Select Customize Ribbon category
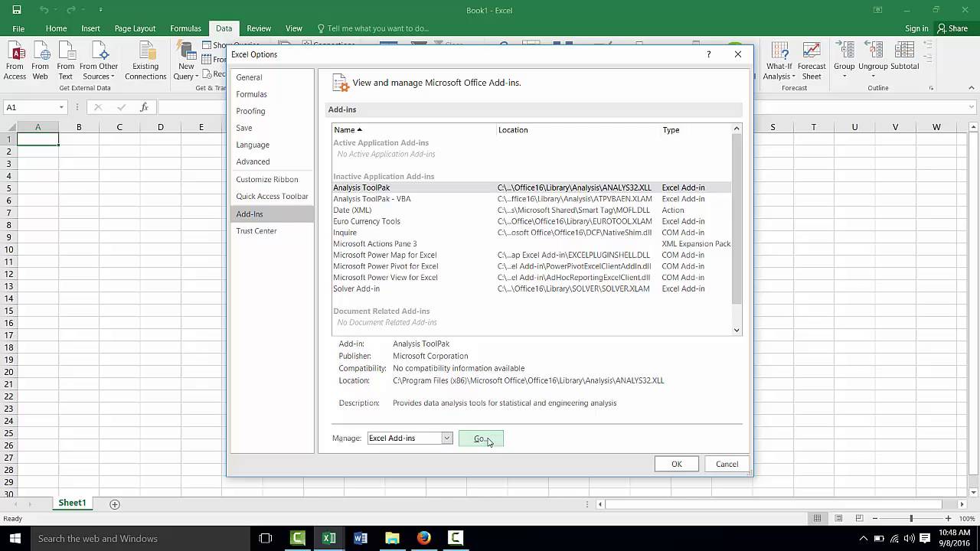 click(272, 179)
